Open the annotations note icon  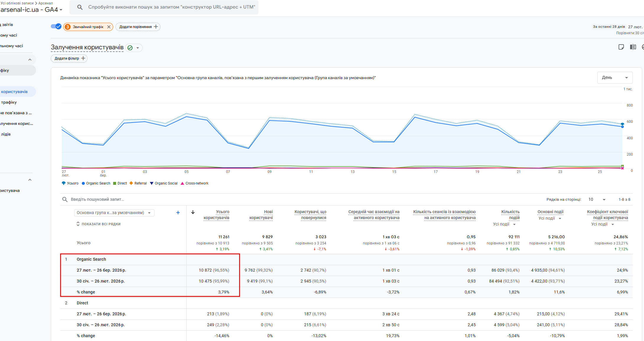coord(621,47)
